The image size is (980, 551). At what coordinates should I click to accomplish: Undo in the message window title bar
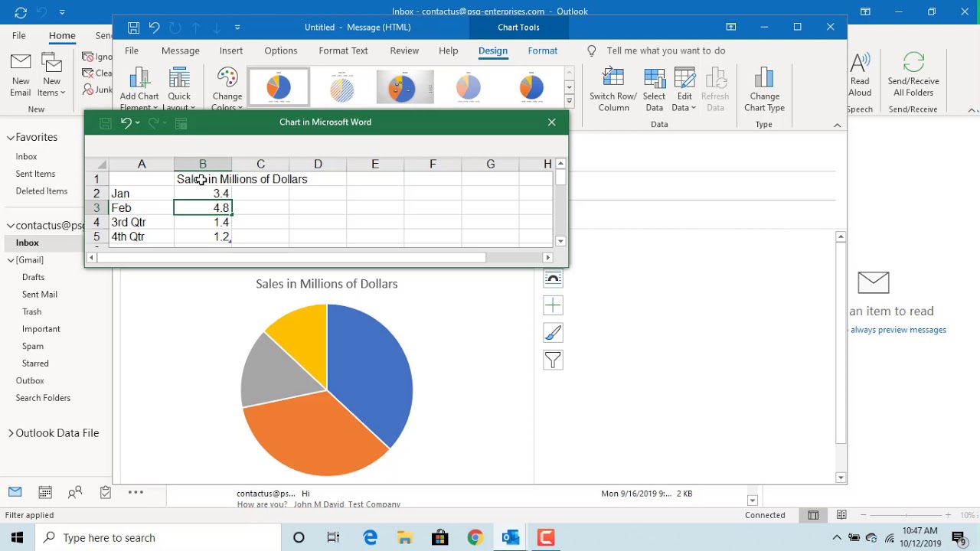(154, 28)
